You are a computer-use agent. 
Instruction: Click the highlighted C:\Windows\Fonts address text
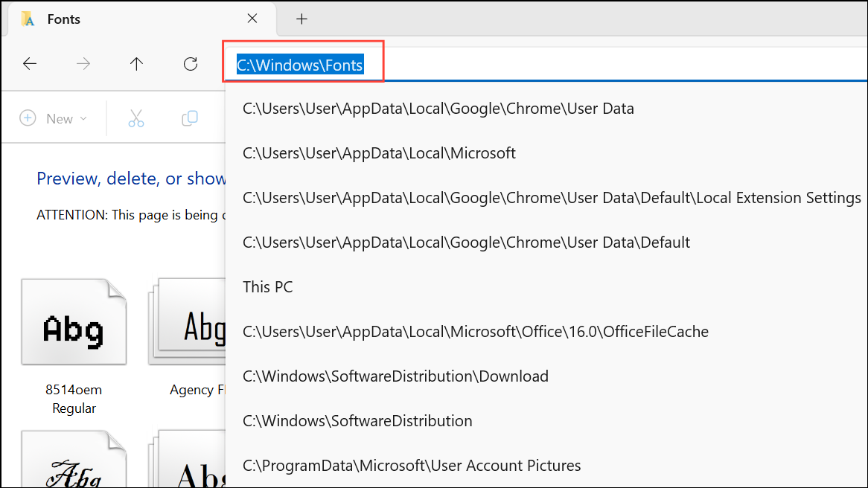pos(299,65)
